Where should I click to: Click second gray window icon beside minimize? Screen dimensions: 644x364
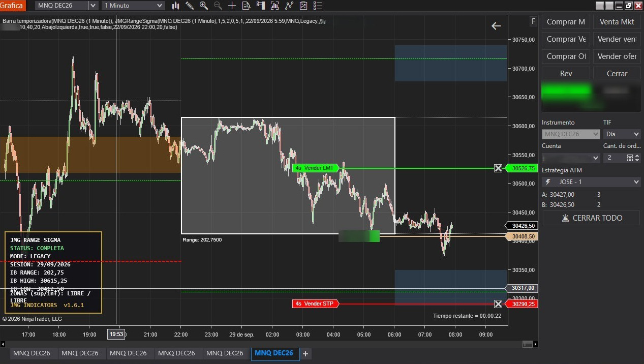pos(609,6)
